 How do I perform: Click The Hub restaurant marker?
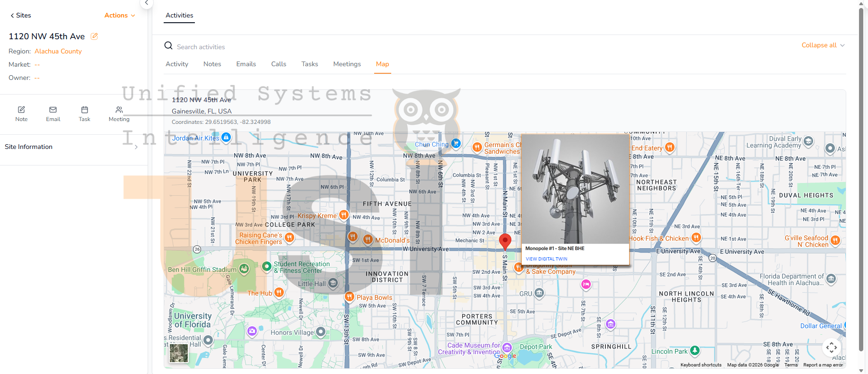click(x=279, y=293)
